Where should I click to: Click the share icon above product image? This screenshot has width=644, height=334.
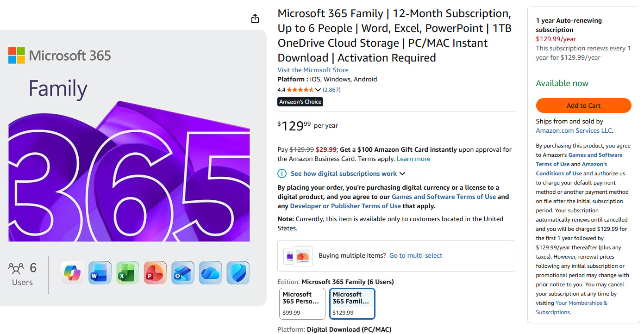coord(255,19)
